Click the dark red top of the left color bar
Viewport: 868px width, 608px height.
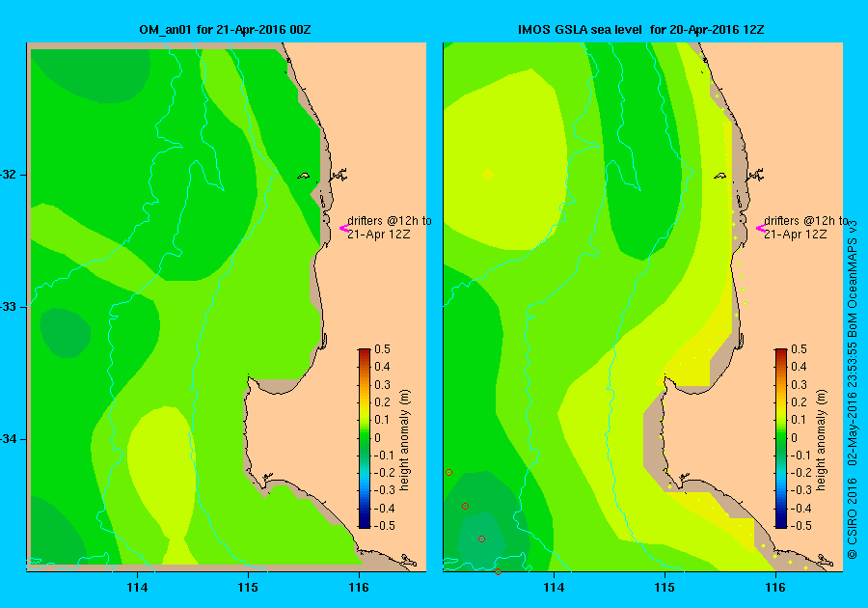(365, 352)
